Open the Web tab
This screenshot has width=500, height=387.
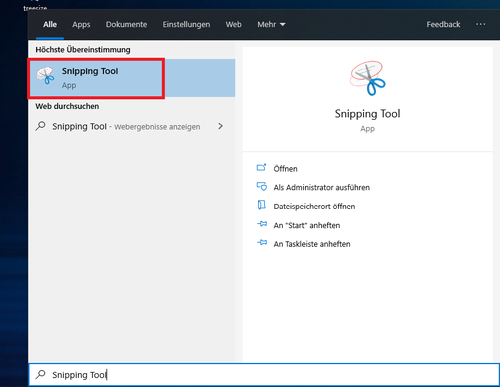tap(233, 24)
